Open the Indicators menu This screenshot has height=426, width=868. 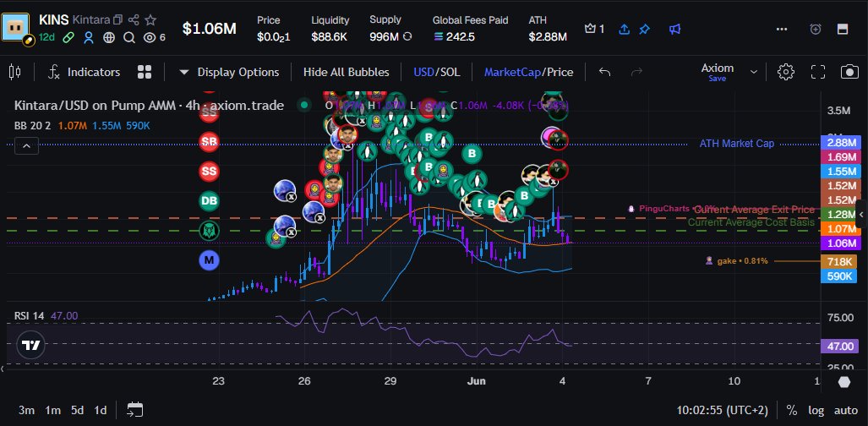85,72
